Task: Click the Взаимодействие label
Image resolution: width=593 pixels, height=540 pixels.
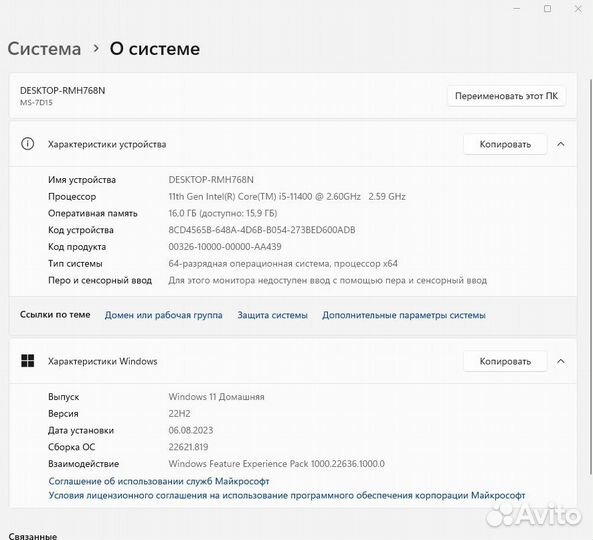Action: tap(83, 464)
